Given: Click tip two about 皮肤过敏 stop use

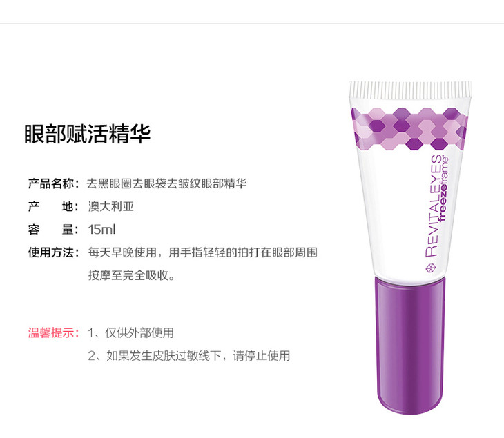Looking at the screenshot, I should click(x=189, y=356).
